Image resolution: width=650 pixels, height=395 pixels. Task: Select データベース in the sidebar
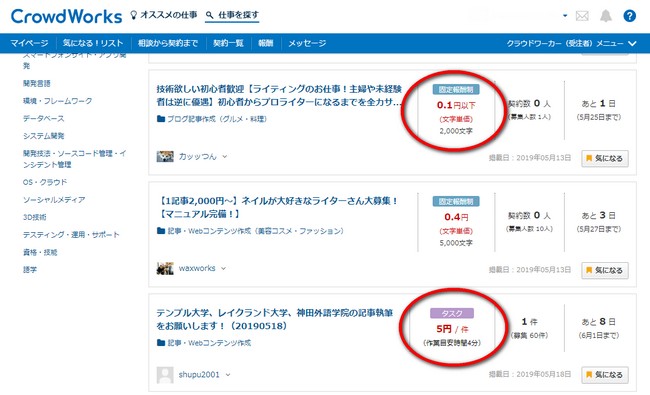(44, 118)
